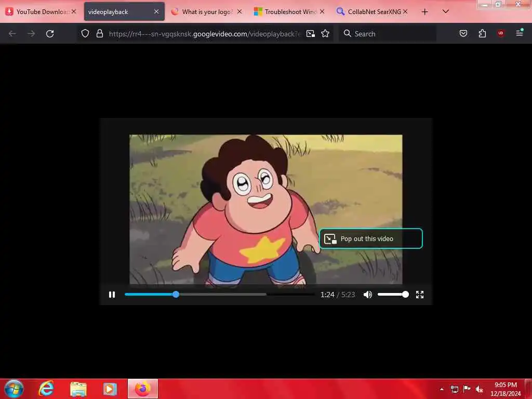Enter fullscreen mode in the video player
532x399 pixels.
pyautogui.click(x=420, y=295)
